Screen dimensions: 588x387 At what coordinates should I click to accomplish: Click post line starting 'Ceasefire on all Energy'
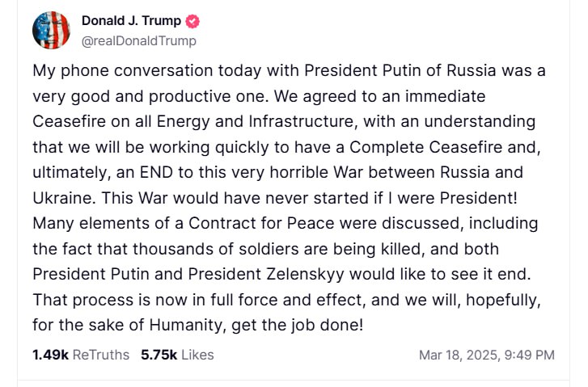click(284, 123)
